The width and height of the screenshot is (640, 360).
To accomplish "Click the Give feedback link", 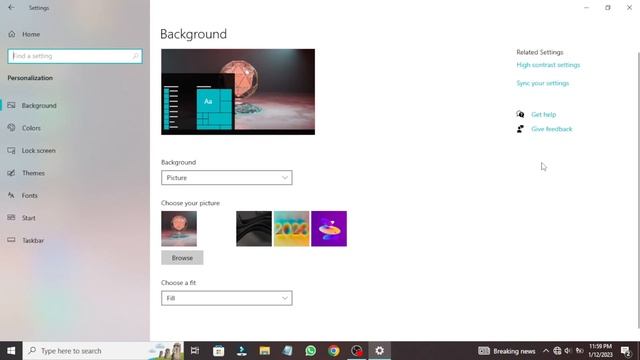I will pyautogui.click(x=551, y=129).
